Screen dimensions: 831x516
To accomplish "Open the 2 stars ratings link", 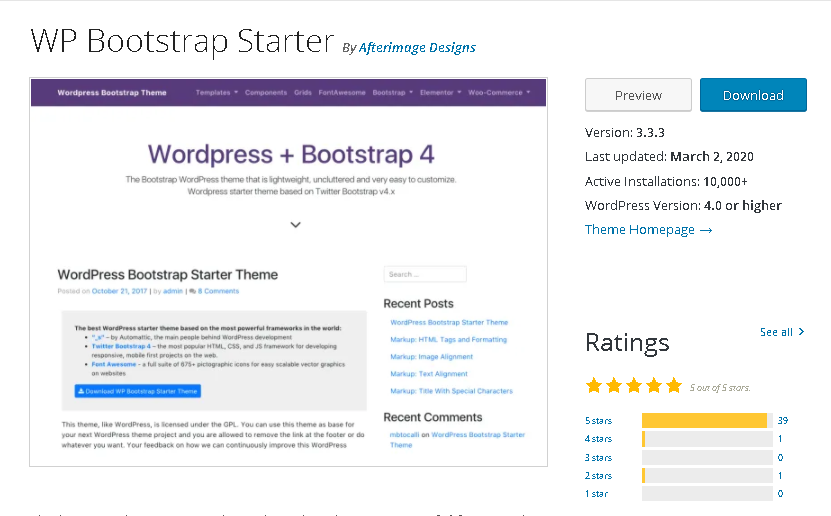I will 598,476.
